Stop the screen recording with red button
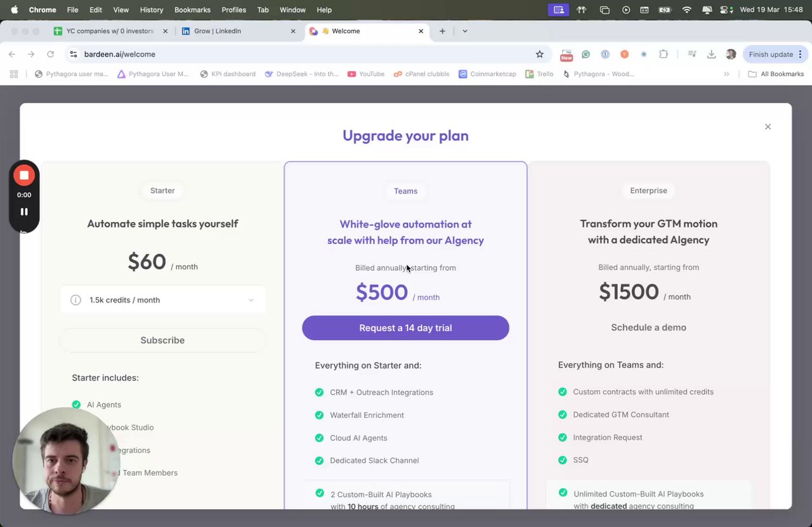Screen dimensions: 812x527 tap(24, 175)
